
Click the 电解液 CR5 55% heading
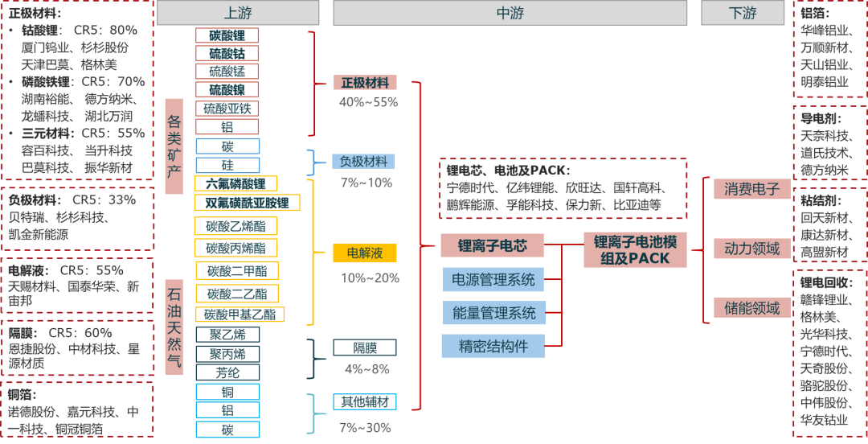(66, 270)
